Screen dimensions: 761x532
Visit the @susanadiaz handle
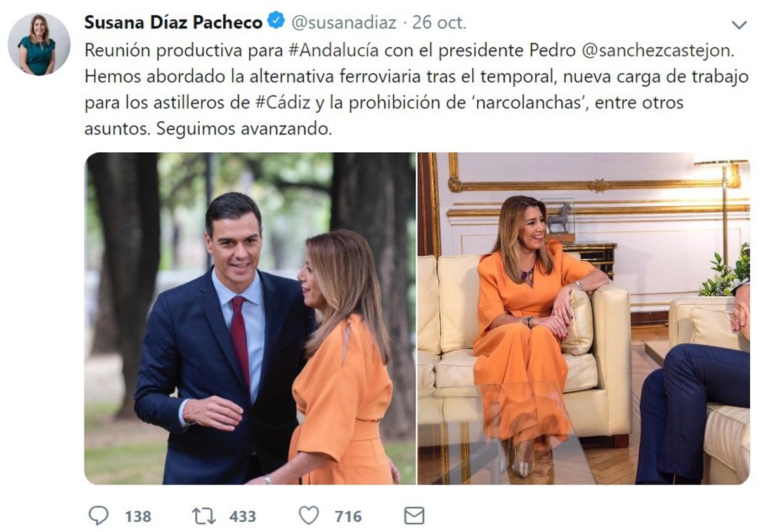tap(344, 23)
